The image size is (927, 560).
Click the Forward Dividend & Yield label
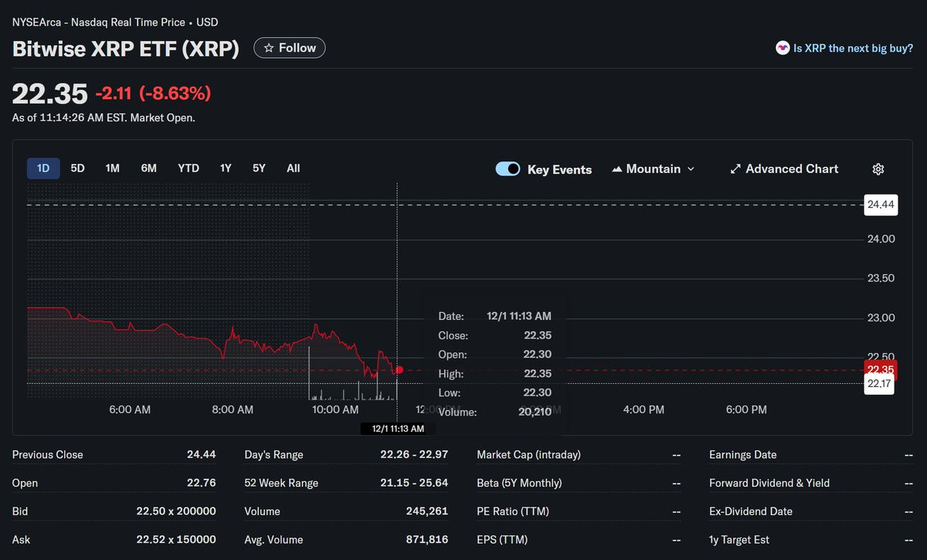[769, 483]
